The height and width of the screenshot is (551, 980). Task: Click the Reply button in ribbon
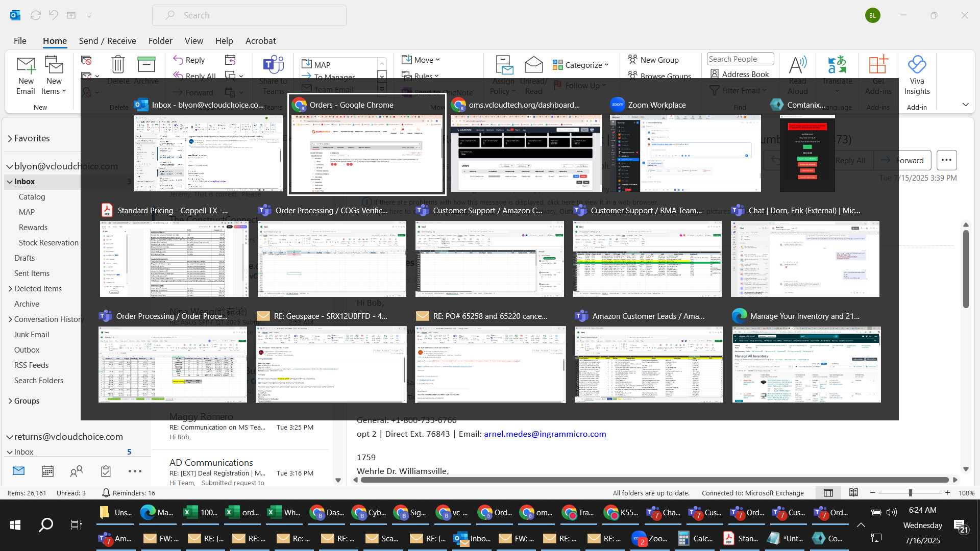click(189, 60)
